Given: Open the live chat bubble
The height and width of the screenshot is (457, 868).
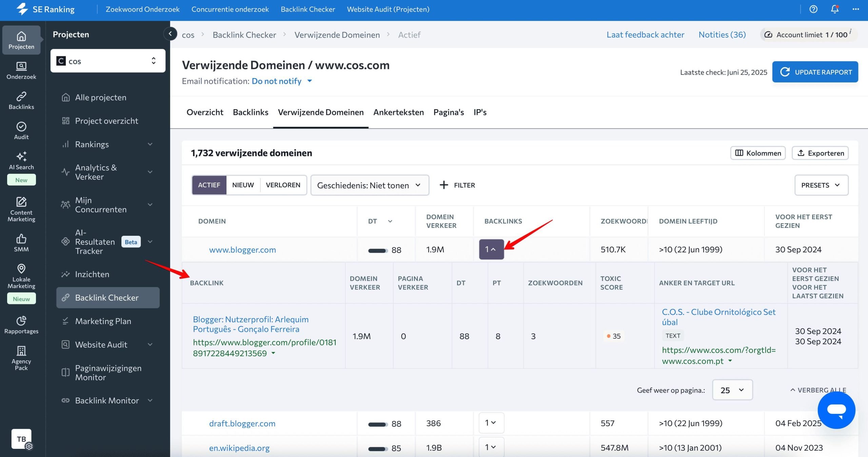Looking at the screenshot, I should [x=836, y=410].
